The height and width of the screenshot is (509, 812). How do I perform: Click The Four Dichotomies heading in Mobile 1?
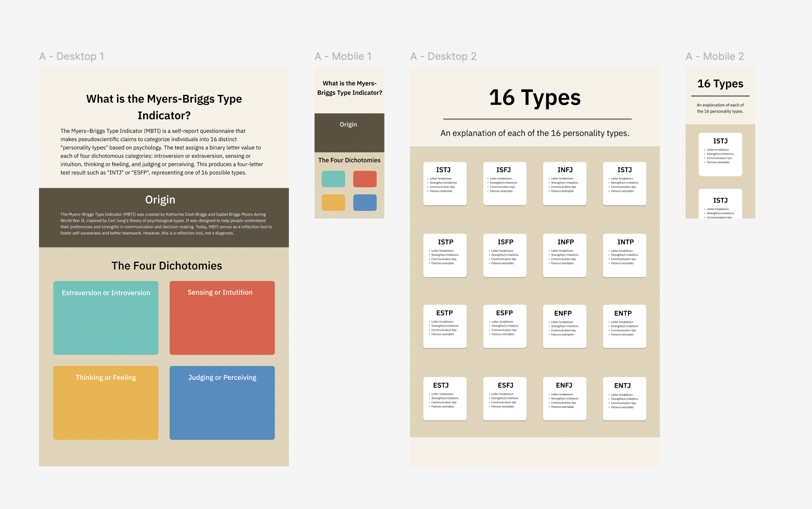(349, 160)
